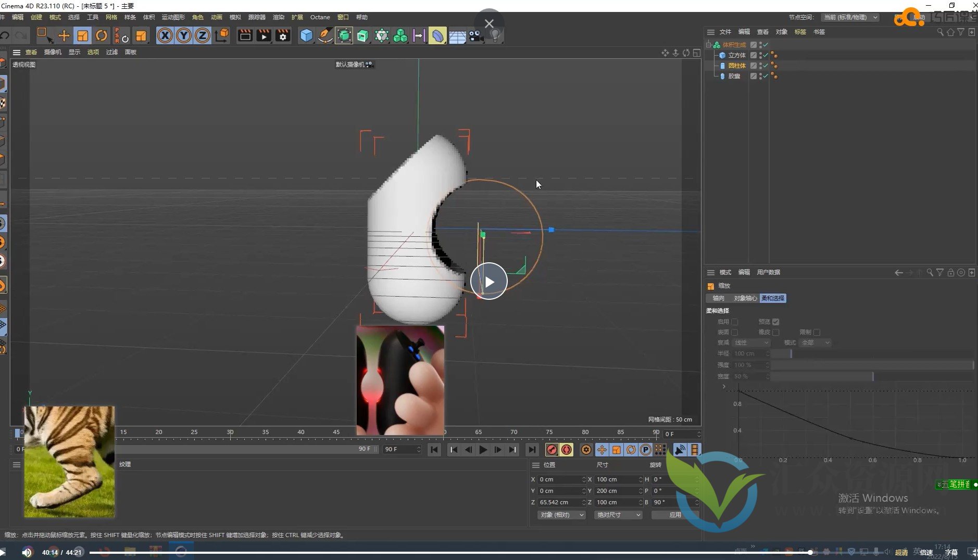This screenshot has width=978, height=560.
Task: Uncheck the 预览 checkbox
Action: (x=775, y=322)
